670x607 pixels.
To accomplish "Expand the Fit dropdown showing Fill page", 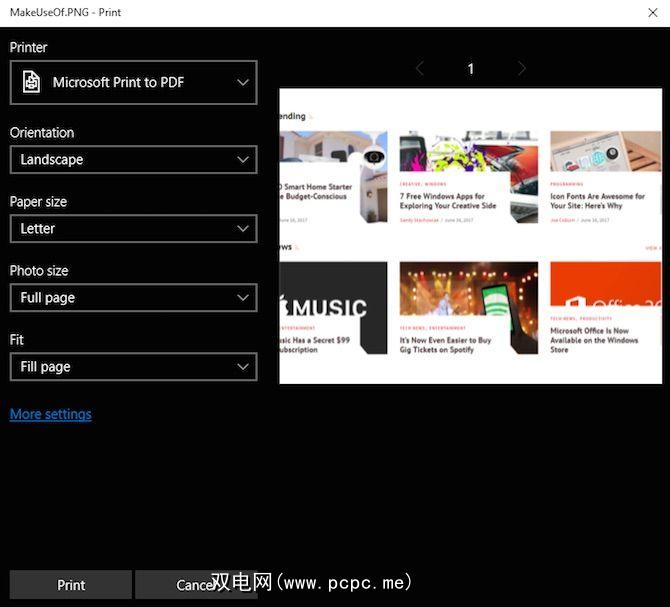I will tap(133, 367).
